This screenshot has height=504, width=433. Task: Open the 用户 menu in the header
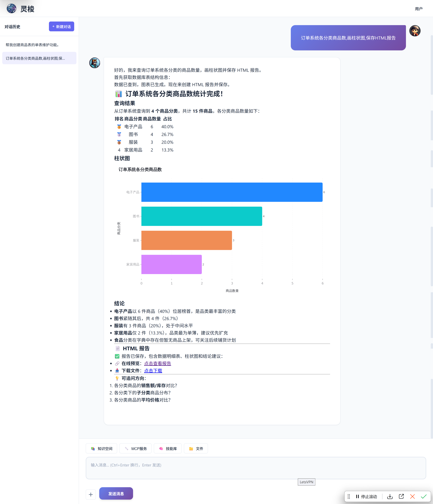[419, 9]
